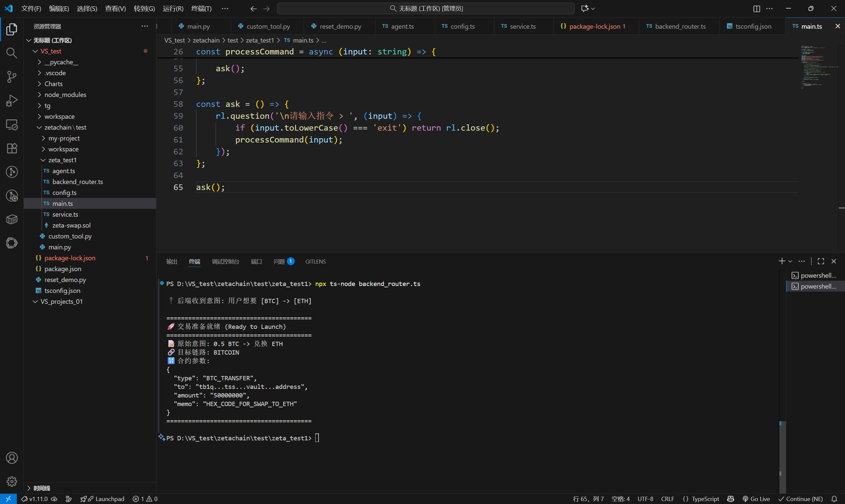The image size is (845, 504).
Task: Click the Copilot status icon
Action: (x=730, y=499)
